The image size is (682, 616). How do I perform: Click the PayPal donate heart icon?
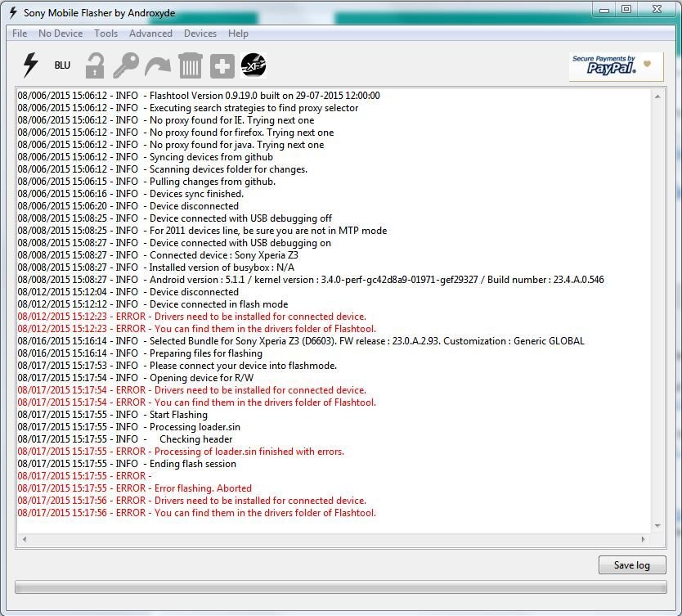click(647, 64)
